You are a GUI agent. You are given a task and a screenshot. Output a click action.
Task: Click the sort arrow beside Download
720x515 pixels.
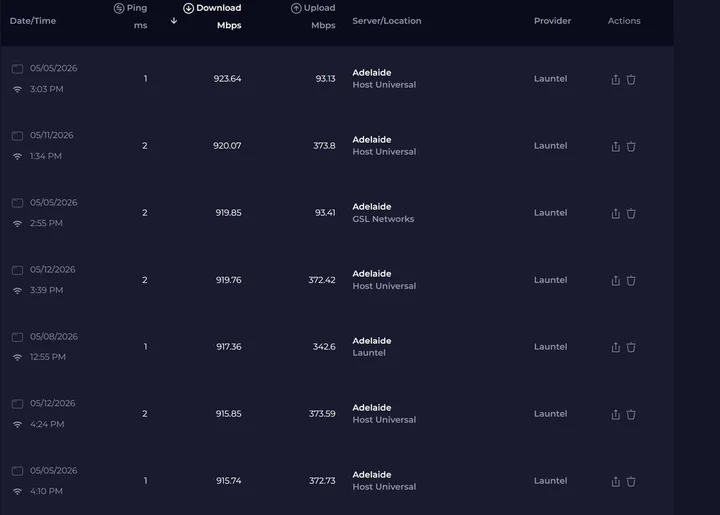click(x=174, y=21)
